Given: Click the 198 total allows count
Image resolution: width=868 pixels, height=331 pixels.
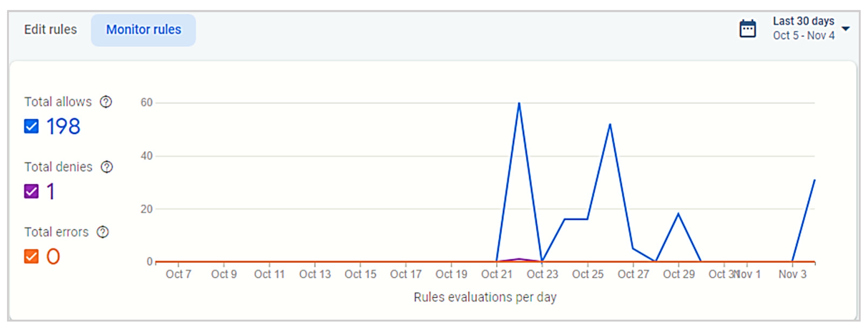Looking at the screenshot, I should 63,127.
